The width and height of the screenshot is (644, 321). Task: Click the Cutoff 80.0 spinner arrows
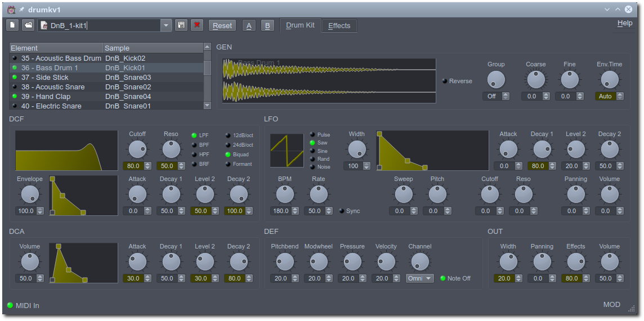click(x=147, y=166)
